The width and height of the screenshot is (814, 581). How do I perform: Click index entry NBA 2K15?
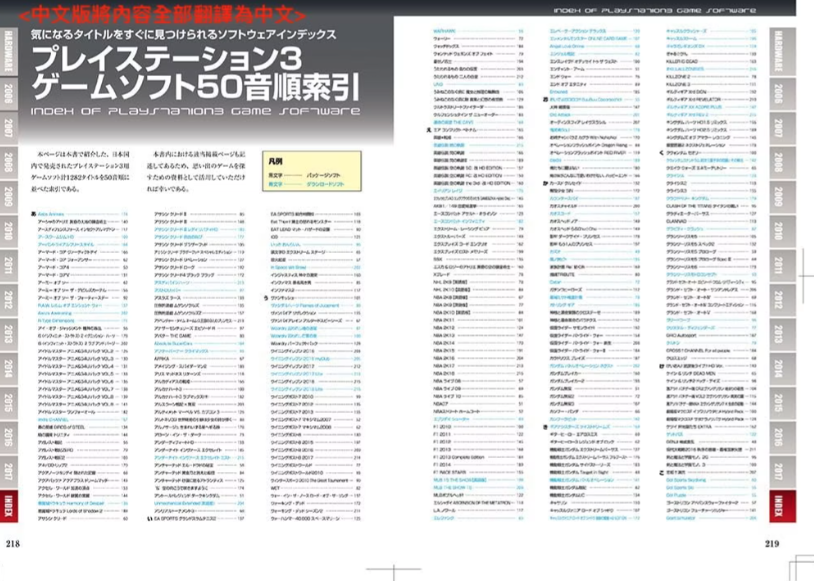point(444,351)
